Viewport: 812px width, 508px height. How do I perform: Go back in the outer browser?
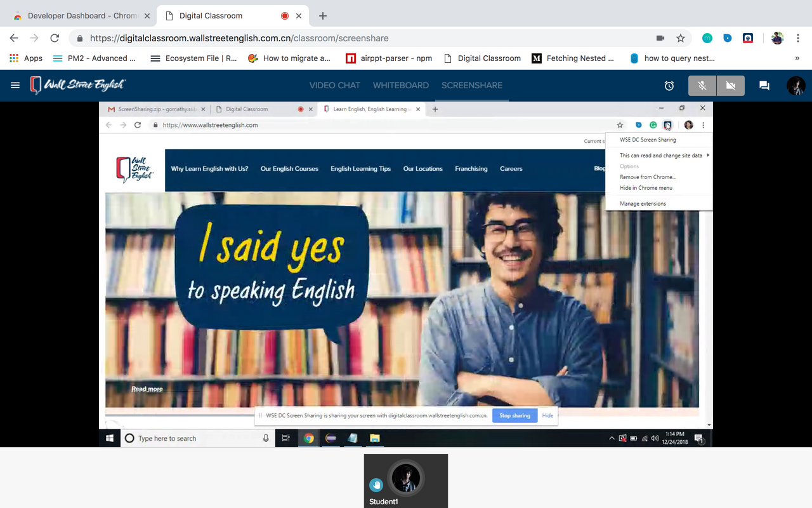point(14,38)
